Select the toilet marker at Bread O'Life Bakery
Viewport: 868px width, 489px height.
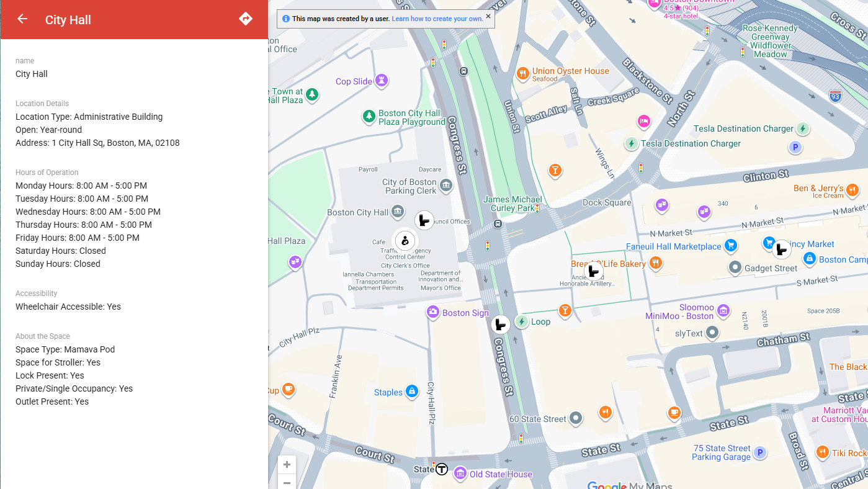pos(594,271)
